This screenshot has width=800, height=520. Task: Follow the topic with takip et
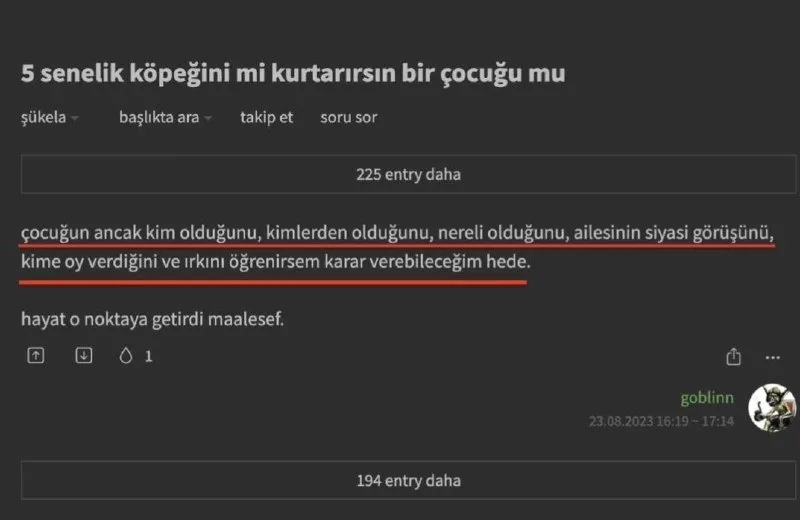click(x=266, y=117)
